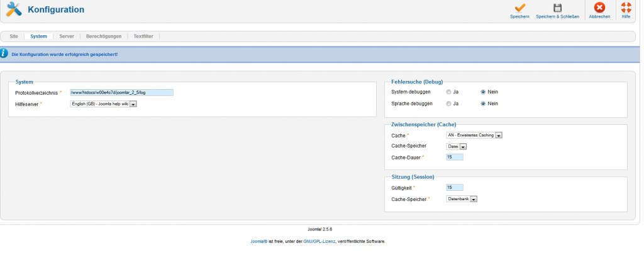Image resolution: width=644 pixels, height=253 pixels.
Task: Go to the Textfilter tab
Action: (x=144, y=36)
